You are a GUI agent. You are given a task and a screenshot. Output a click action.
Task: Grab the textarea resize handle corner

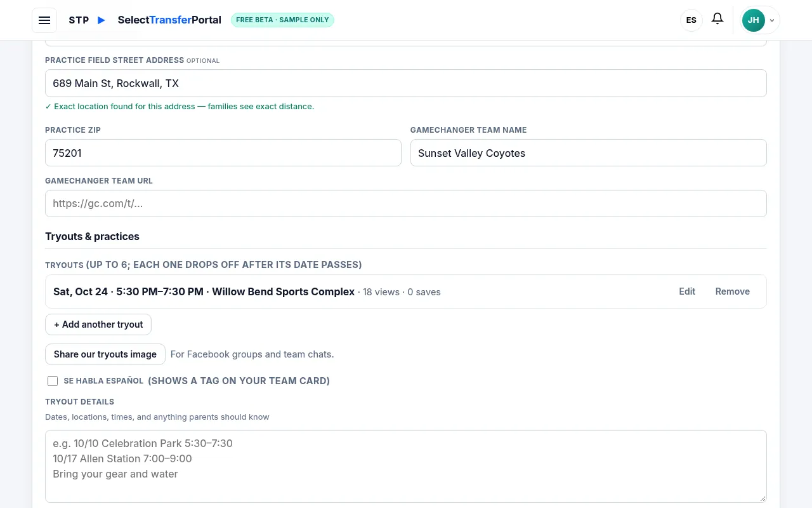[761, 498]
